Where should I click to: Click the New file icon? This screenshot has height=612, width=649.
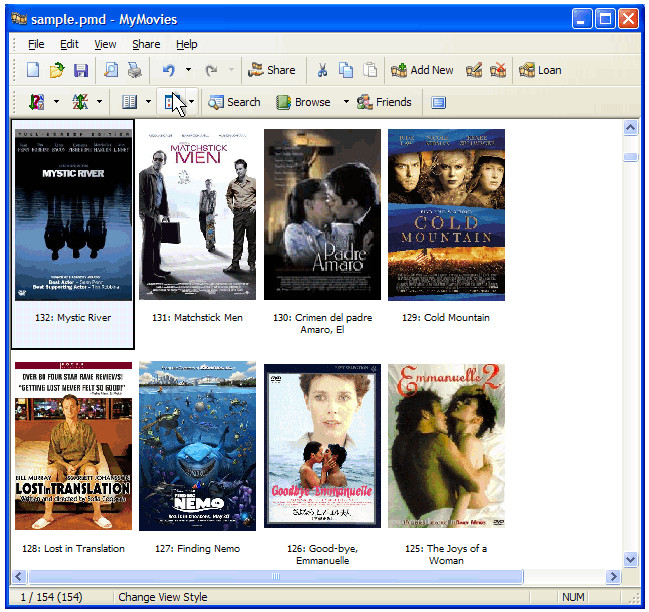(x=33, y=70)
